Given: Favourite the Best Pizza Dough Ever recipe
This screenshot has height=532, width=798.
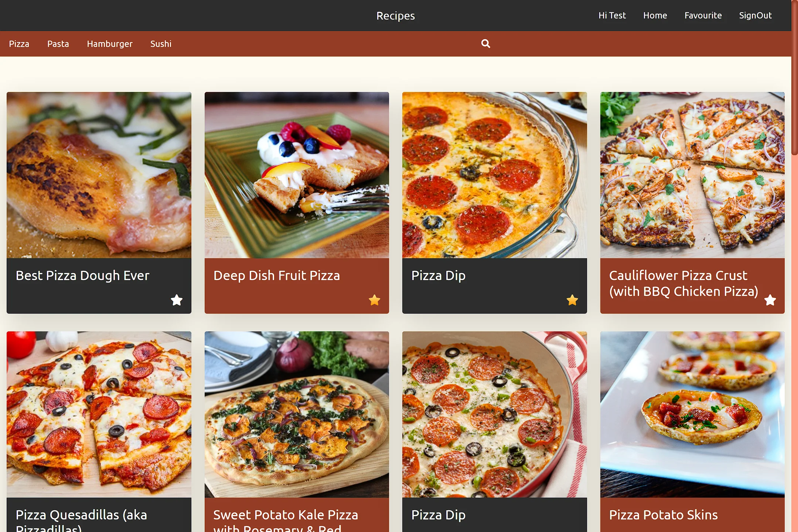Looking at the screenshot, I should click(x=177, y=300).
